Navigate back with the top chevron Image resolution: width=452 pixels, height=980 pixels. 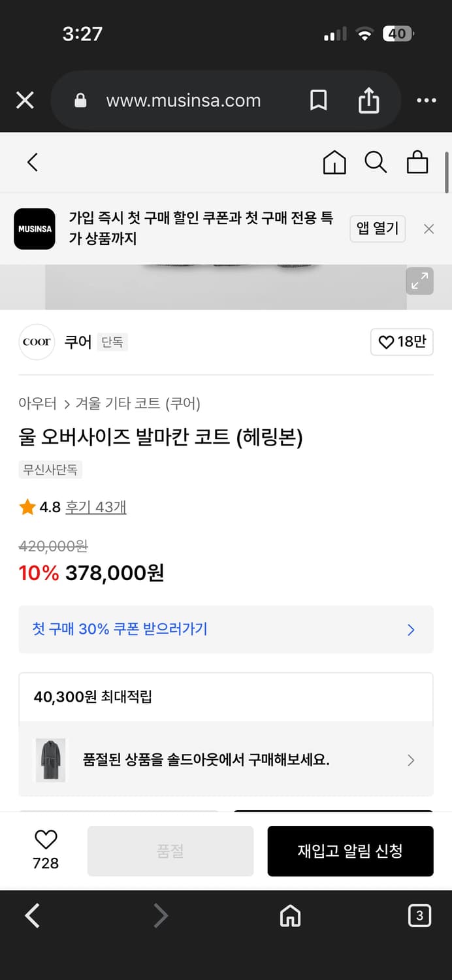click(x=32, y=163)
